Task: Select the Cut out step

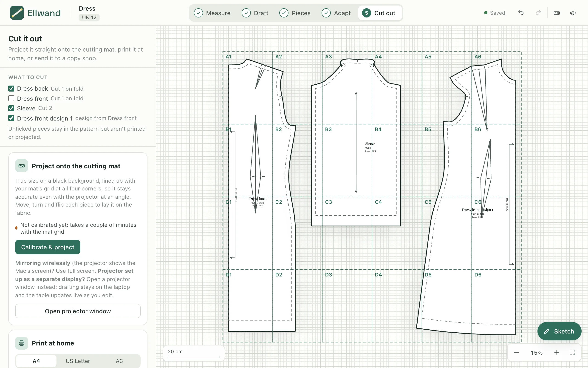Action: pyautogui.click(x=380, y=13)
